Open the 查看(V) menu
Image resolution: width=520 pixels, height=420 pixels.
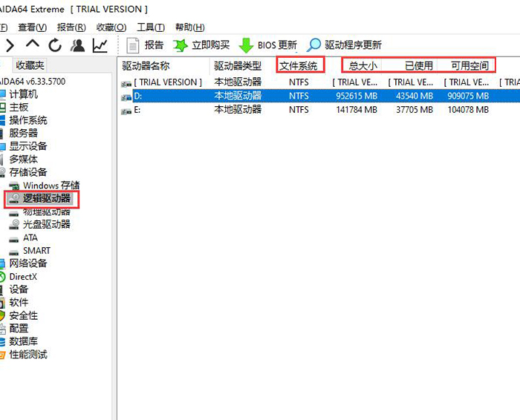tap(32, 27)
